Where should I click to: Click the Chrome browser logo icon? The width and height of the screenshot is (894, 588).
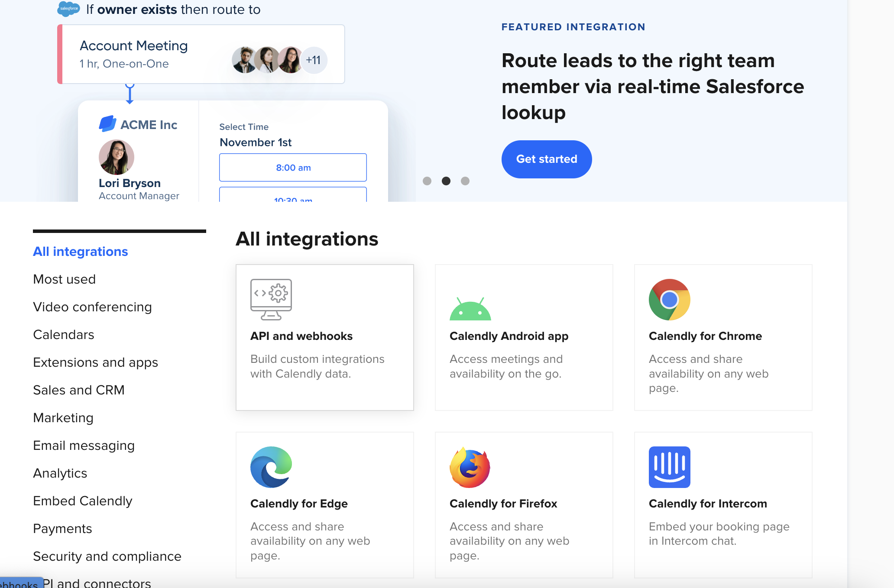pos(669,299)
